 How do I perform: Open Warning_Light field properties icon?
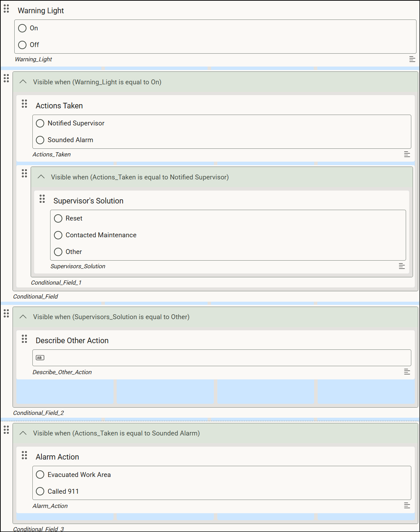(412, 59)
